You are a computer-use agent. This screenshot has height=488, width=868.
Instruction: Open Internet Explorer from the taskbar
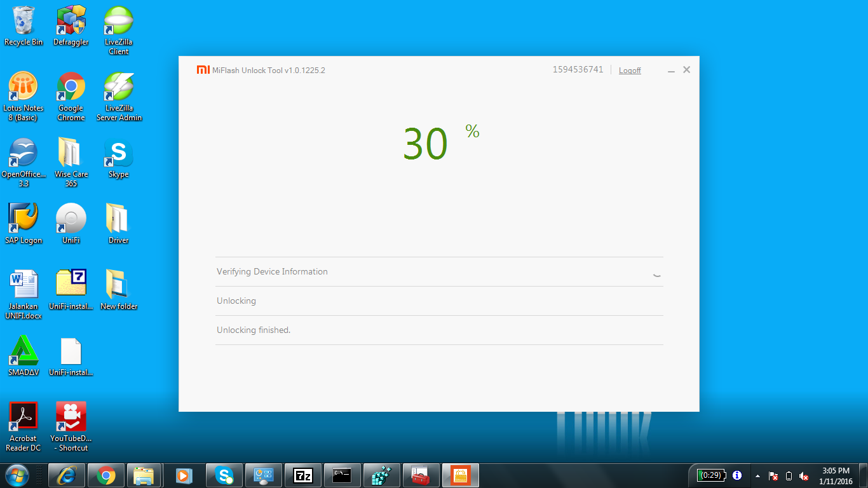point(66,475)
